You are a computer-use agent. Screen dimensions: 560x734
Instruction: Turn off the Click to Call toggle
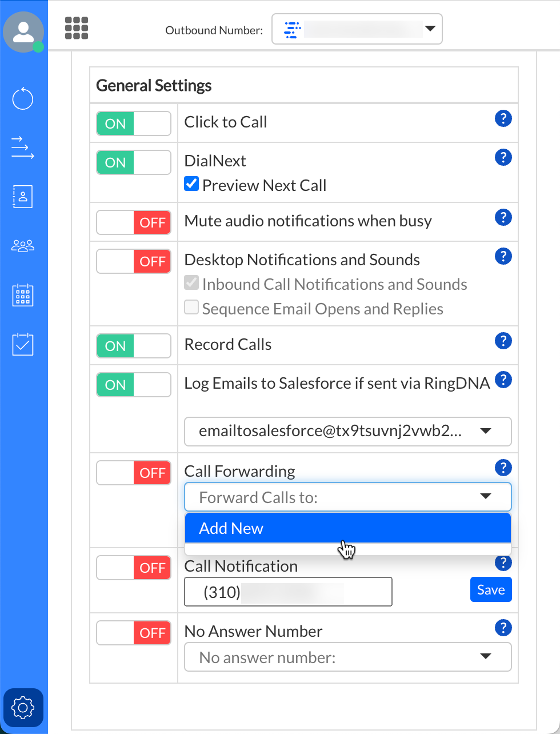(x=134, y=123)
